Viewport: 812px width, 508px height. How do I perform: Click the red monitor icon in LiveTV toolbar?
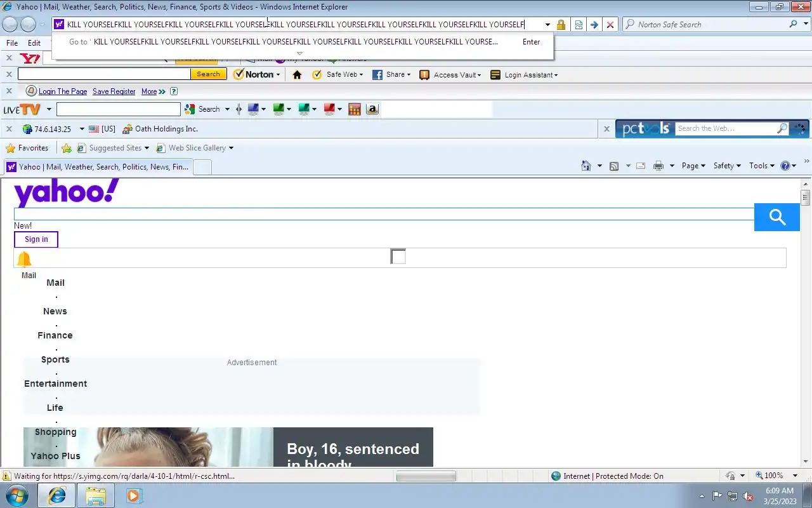[329, 109]
